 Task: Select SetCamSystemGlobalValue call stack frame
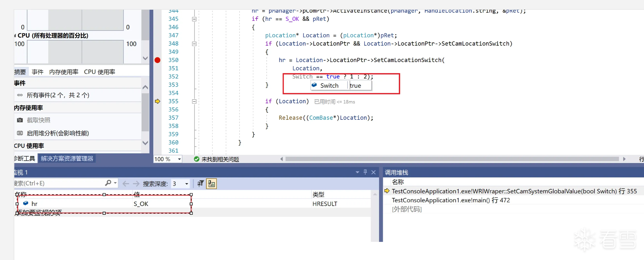coord(514,191)
